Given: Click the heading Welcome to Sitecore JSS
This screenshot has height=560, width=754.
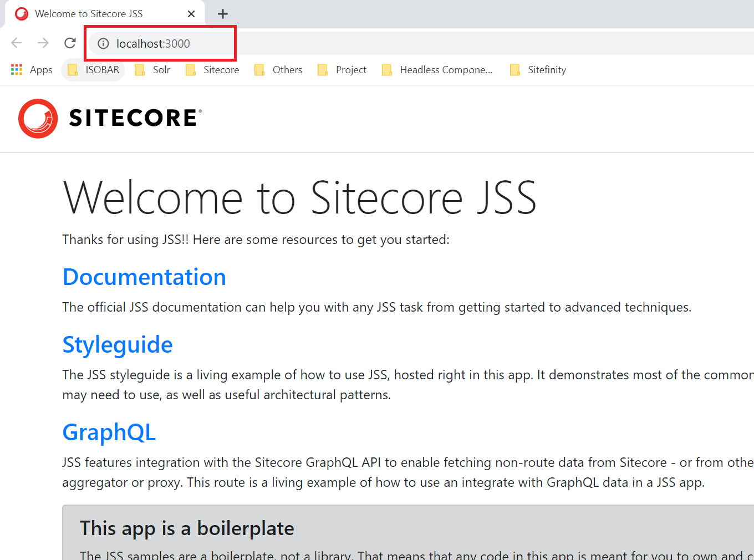Looking at the screenshot, I should (299, 197).
